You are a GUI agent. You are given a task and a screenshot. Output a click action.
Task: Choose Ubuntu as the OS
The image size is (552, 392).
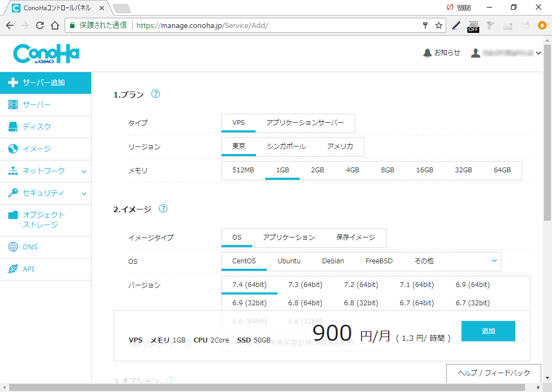point(289,261)
